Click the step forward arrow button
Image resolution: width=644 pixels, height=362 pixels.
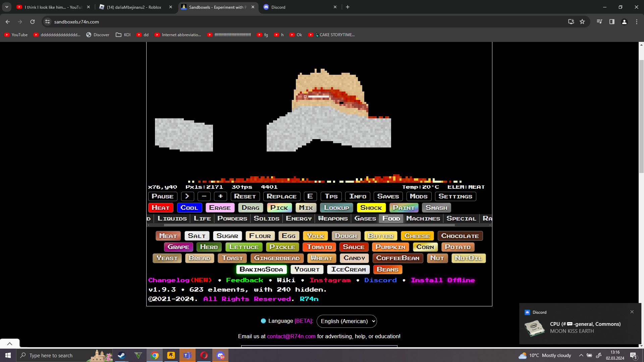[x=187, y=196]
